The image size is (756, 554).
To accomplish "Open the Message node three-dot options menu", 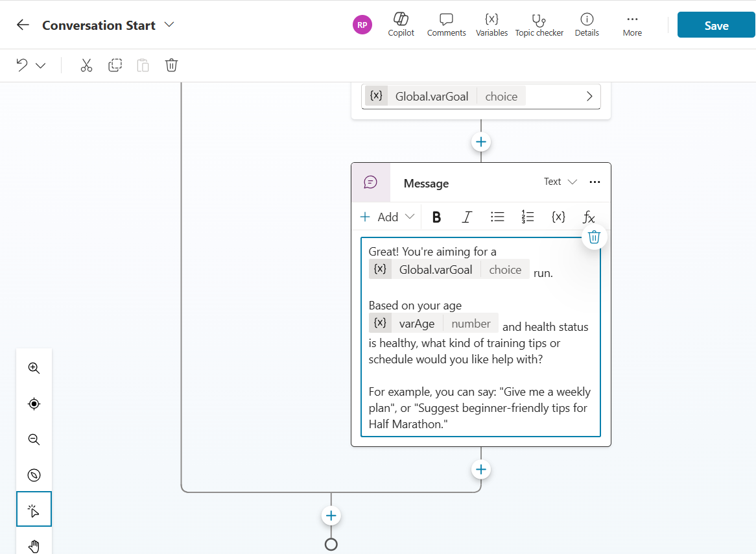I will [x=595, y=182].
